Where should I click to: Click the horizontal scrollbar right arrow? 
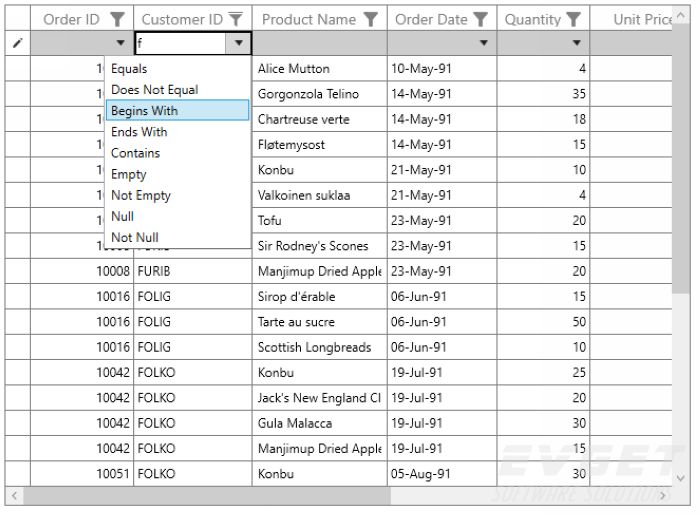pos(662,496)
